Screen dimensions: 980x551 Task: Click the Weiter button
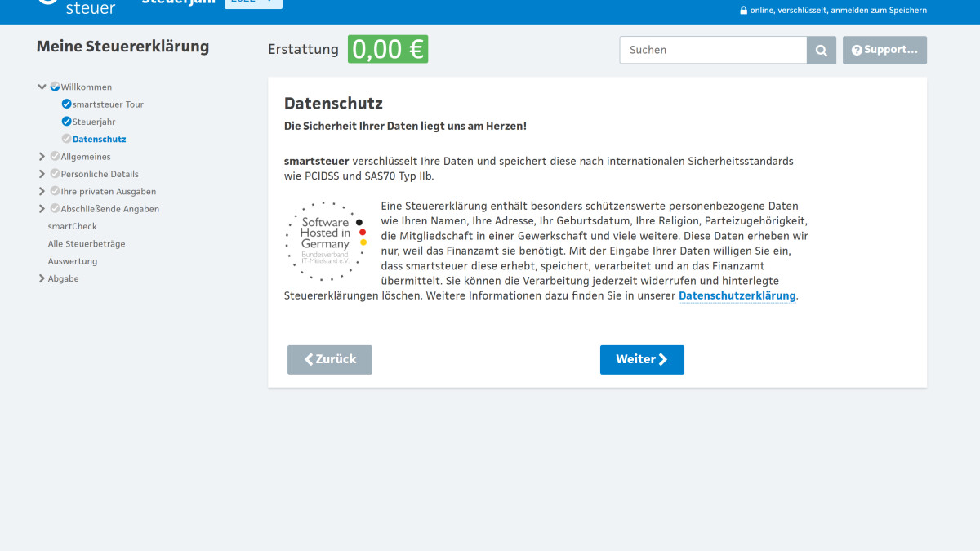coord(642,359)
